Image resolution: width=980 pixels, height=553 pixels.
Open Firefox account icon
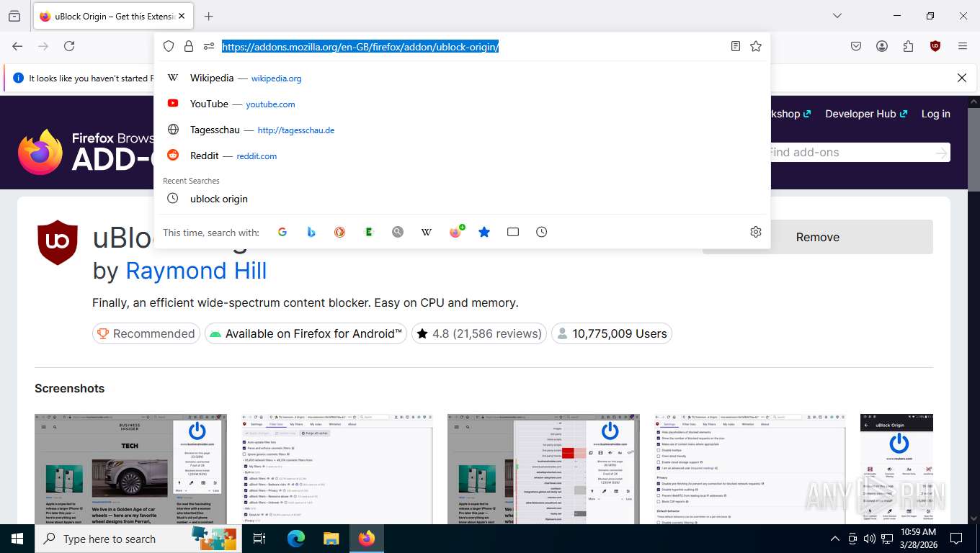tap(882, 46)
